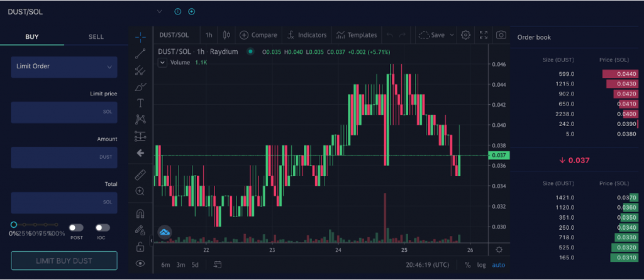Toggle lock all drawing tools
Screen dimensions: 644x280
140,247
